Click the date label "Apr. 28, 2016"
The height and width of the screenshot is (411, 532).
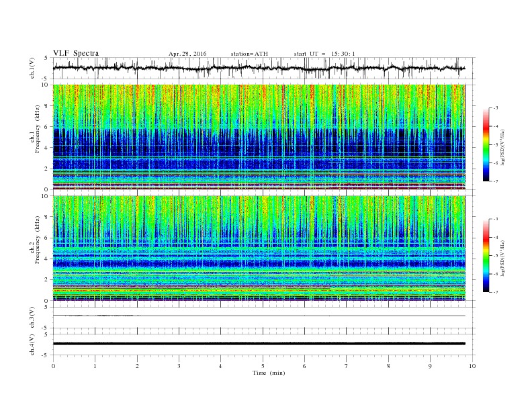[187, 54]
